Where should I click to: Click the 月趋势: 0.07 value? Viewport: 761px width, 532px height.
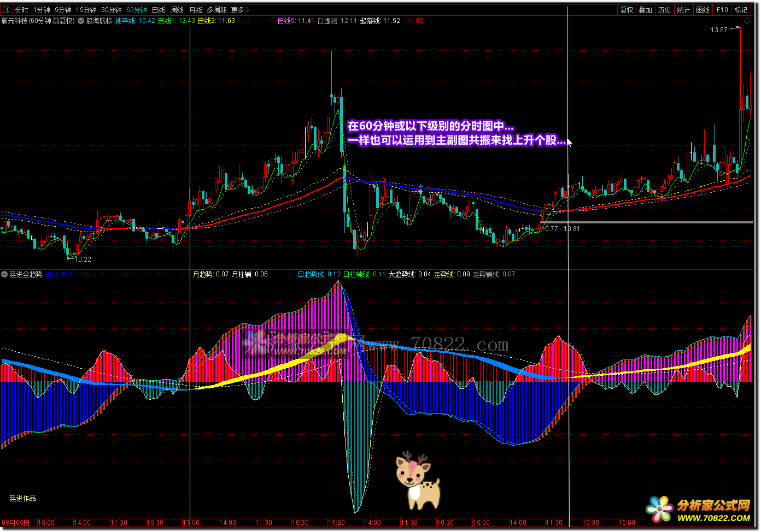211,274
